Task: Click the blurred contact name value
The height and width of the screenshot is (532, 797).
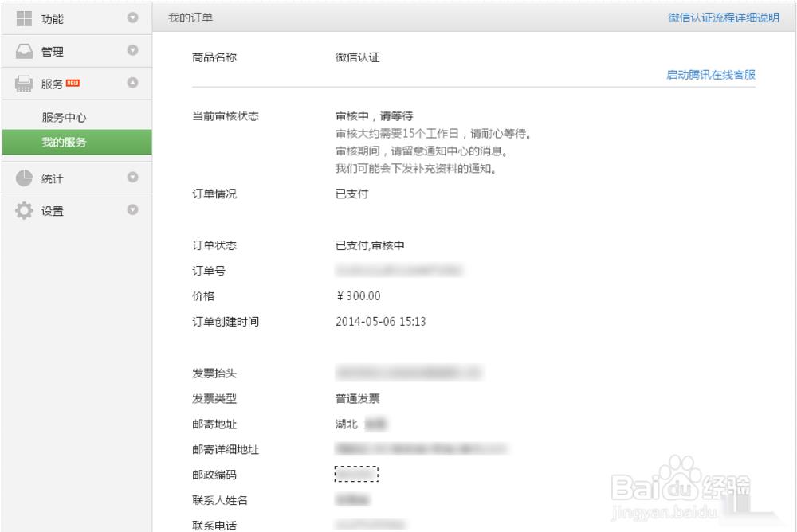Action: pos(352,500)
